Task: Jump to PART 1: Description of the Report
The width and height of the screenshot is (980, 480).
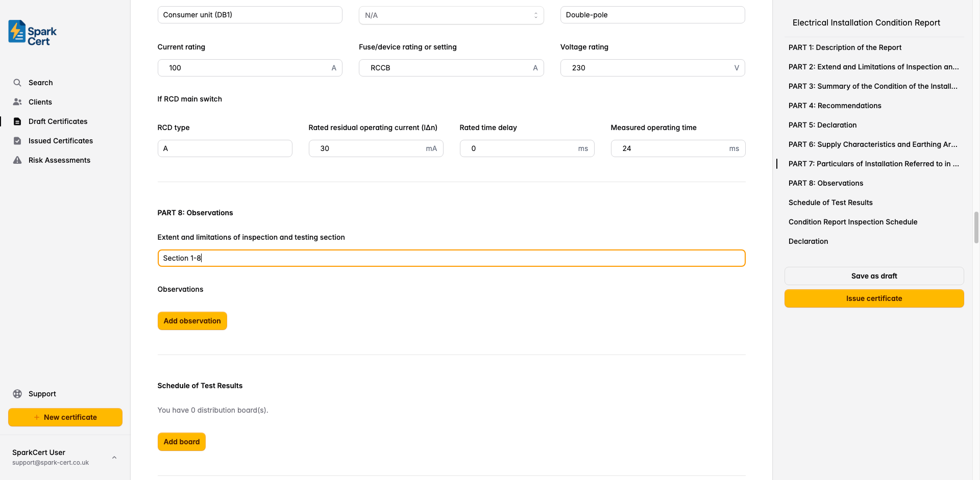Action: point(845,47)
